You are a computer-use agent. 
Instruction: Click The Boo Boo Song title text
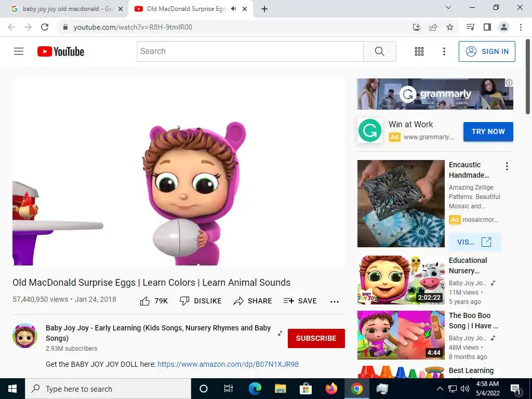click(x=473, y=321)
